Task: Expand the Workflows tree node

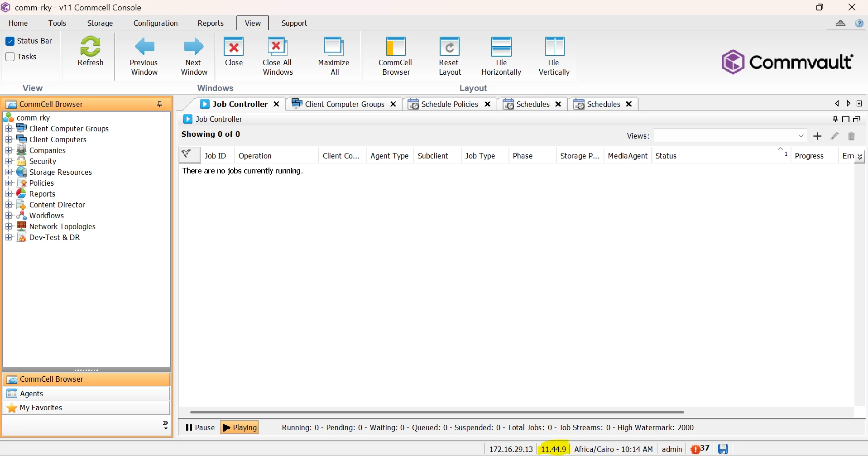Action: point(9,216)
